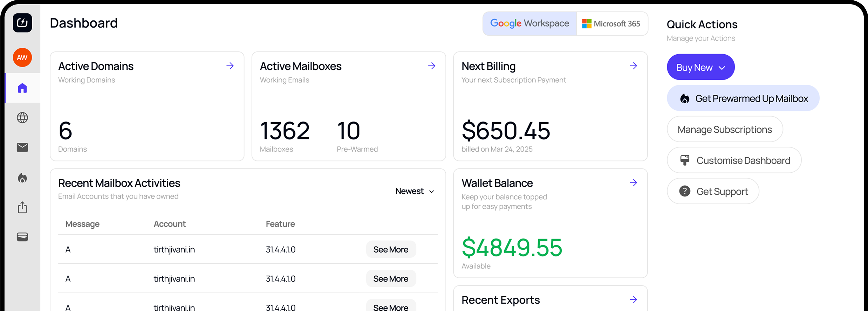
Task: Open the wallet card icon in sidebar
Action: pos(22,237)
